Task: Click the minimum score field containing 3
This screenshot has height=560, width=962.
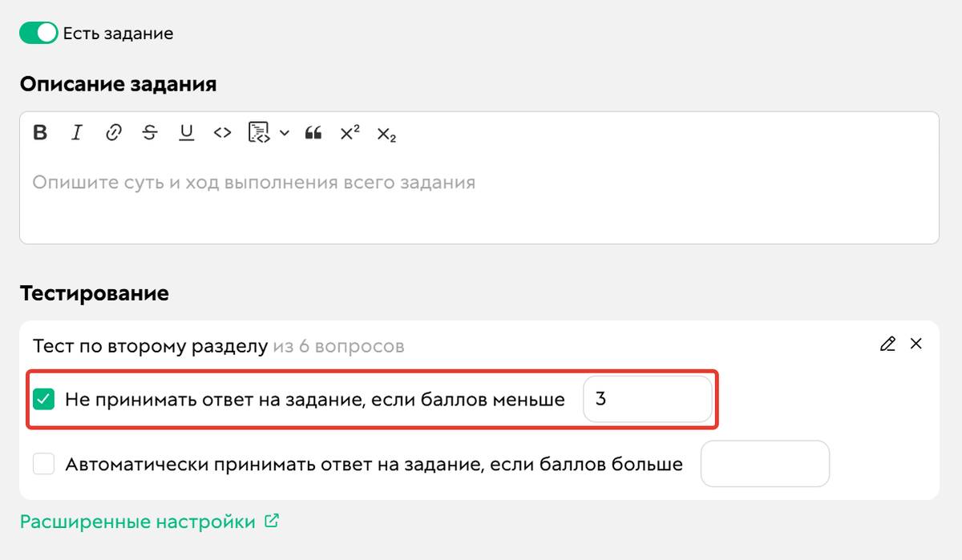Action: (x=648, y=399)
